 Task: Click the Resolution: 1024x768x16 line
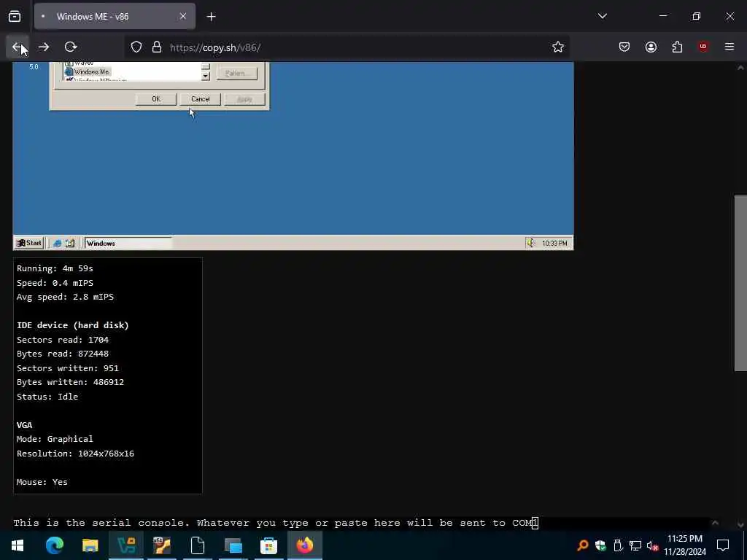75,454
